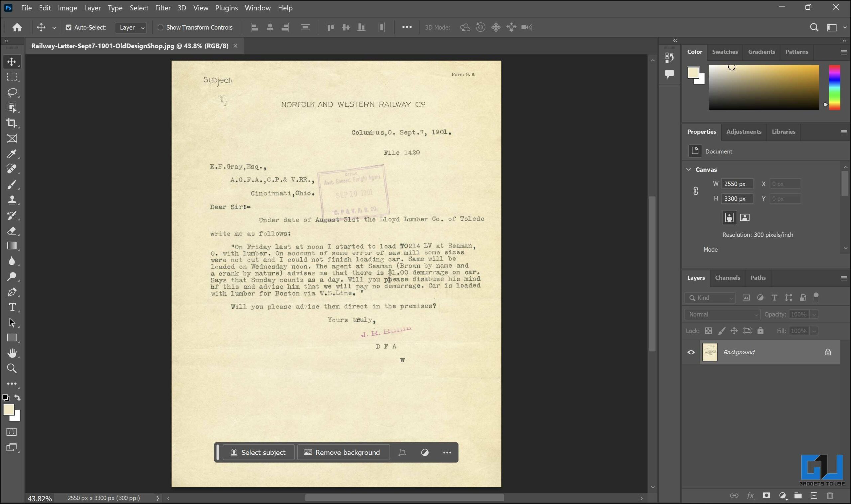Image resolution: width=851 pixels, height=504 pixels.
Task: Toggle Quick Mask mode
Action: [x=12, y=432]
